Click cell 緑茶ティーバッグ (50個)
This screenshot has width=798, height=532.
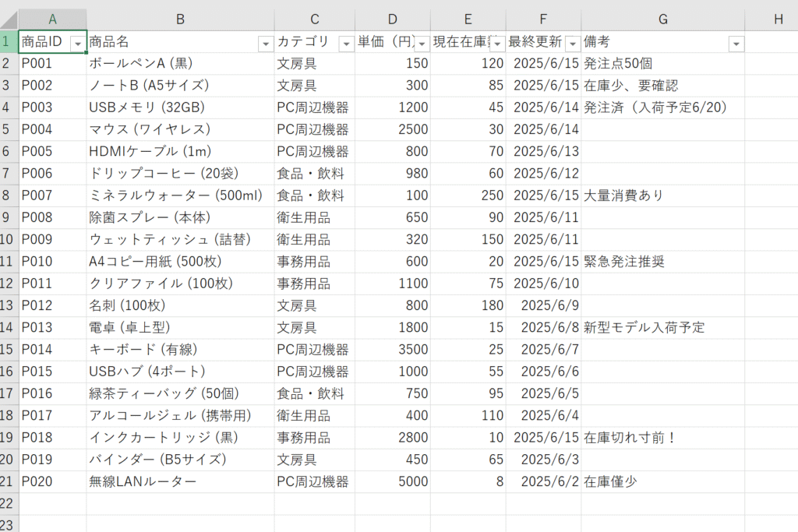click(x=180, y=393)
